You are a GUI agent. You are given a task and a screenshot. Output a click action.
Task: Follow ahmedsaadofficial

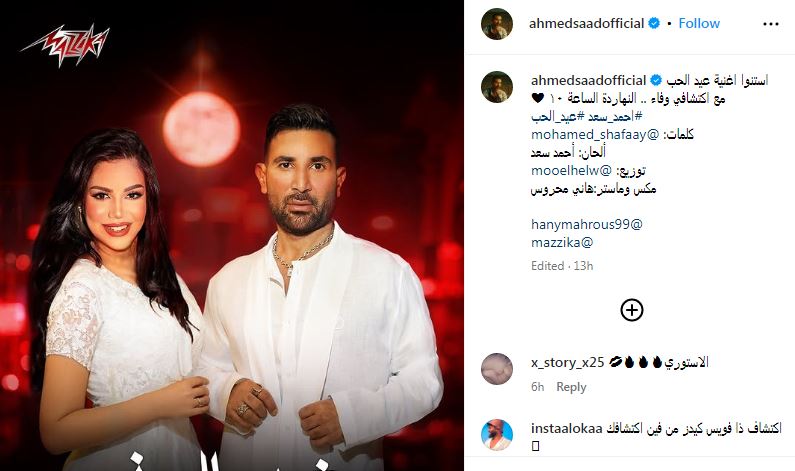699,23
